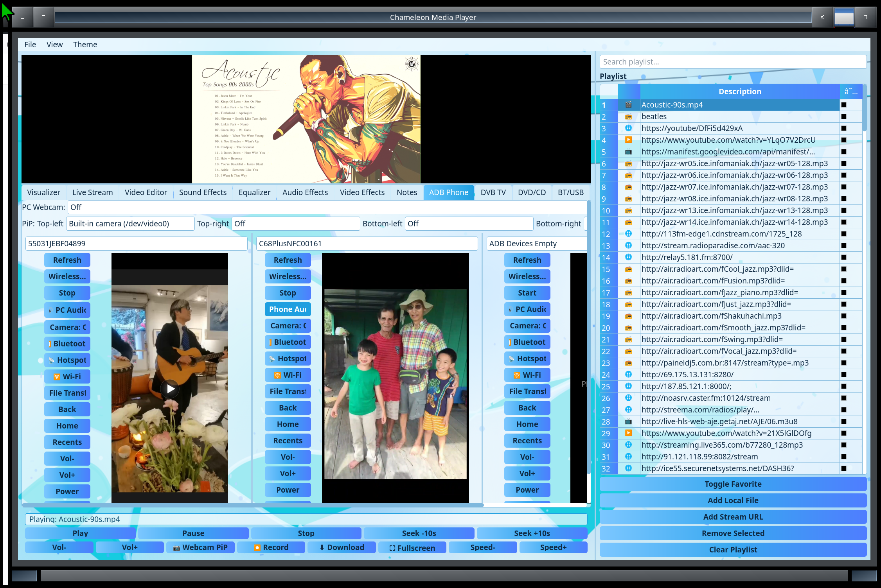
Task: Click the video icon for Acoustic-90s.mp4
Action: tap(629, 105)
